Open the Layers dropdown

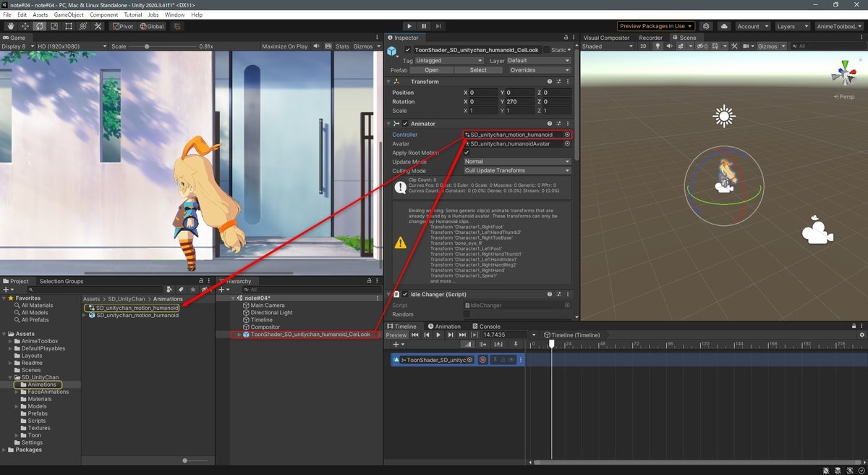[x=791, y=26]
